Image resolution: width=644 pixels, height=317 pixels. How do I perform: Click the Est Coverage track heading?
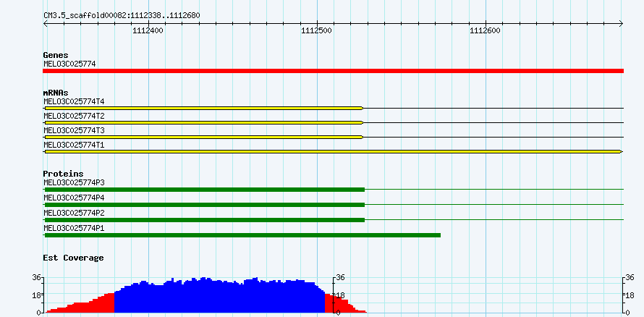[x=74, y=258]
